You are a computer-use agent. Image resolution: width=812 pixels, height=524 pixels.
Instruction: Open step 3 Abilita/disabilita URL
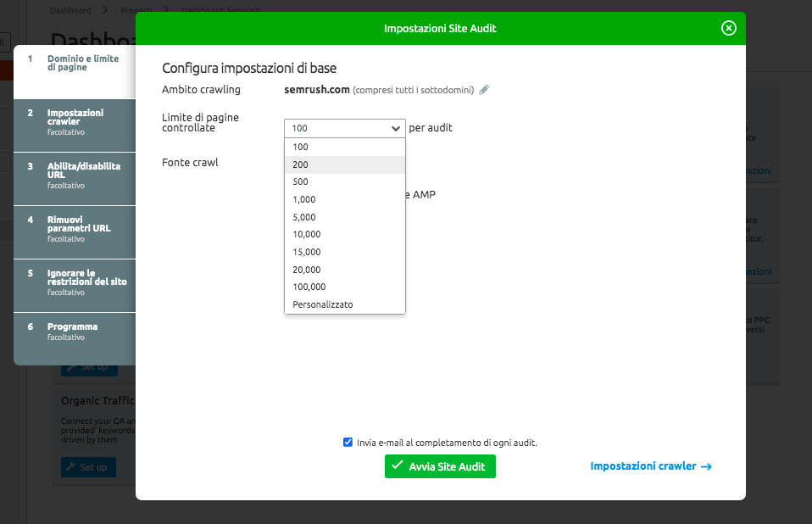coord(75,179)
